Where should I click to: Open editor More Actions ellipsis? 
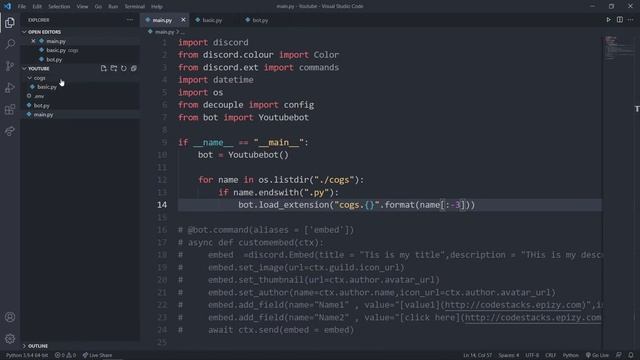click(x=631, y=20)
